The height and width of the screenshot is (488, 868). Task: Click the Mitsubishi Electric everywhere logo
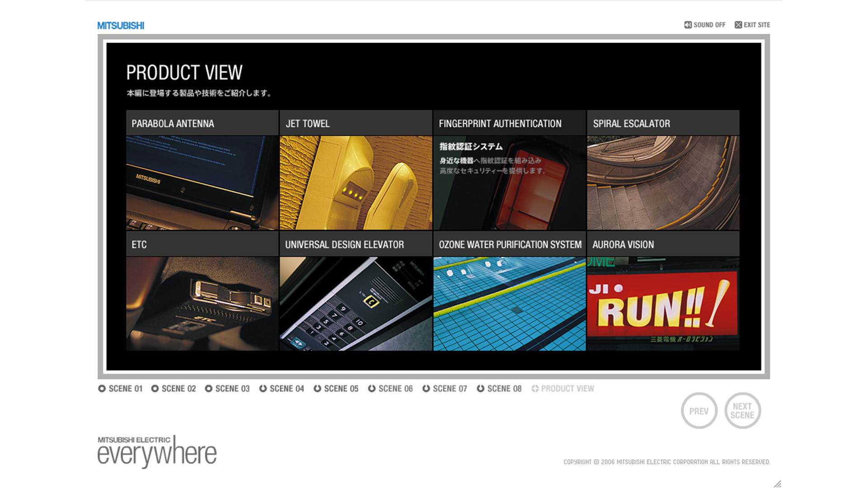click(157, 451)
